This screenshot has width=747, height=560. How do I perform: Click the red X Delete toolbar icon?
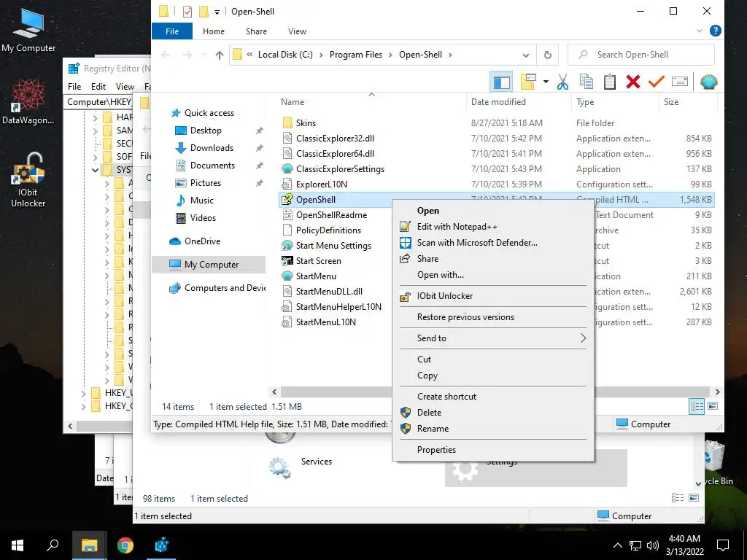[633, 82]
